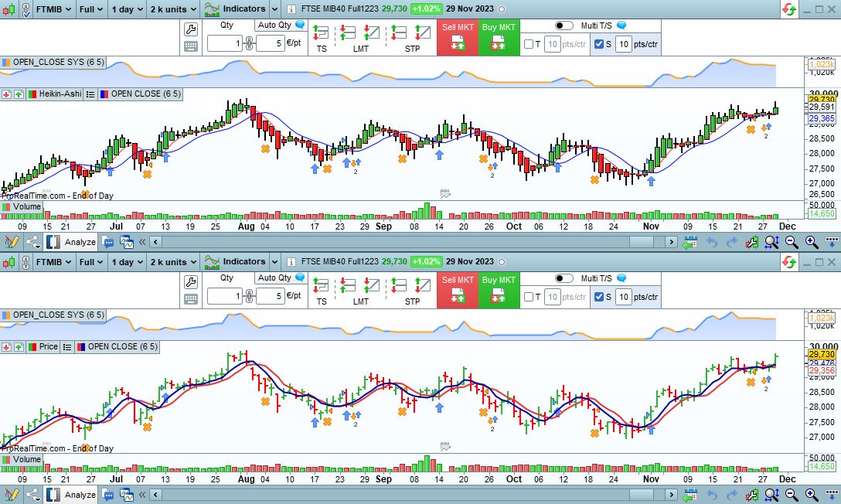Click red down-arrow toggle beside Heikin-Ashi label

pyautogui.click(x=6, y=94)
